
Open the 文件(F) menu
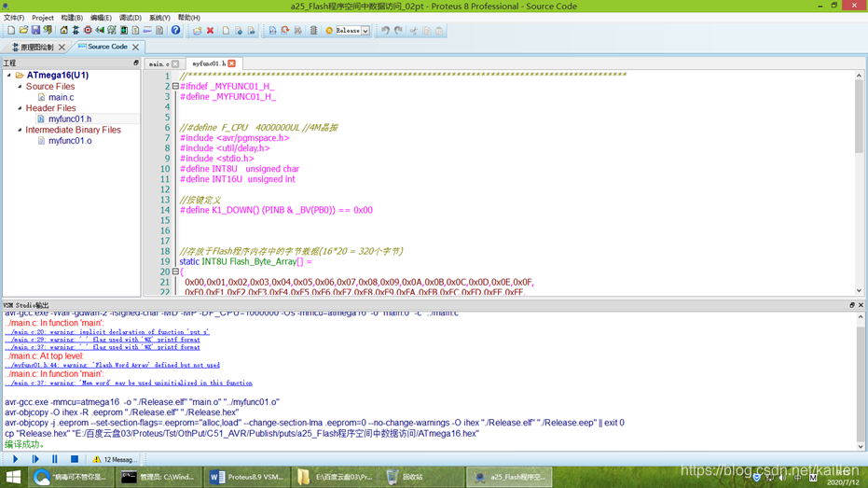[x=14, y=18]
